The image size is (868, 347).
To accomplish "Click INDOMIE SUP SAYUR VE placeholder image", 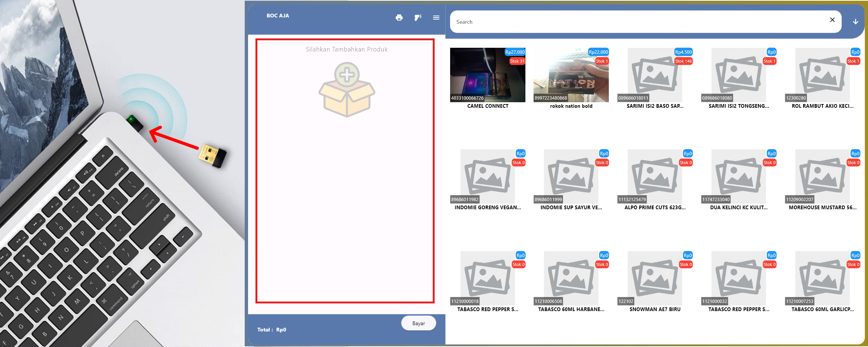I will point(571,176).
